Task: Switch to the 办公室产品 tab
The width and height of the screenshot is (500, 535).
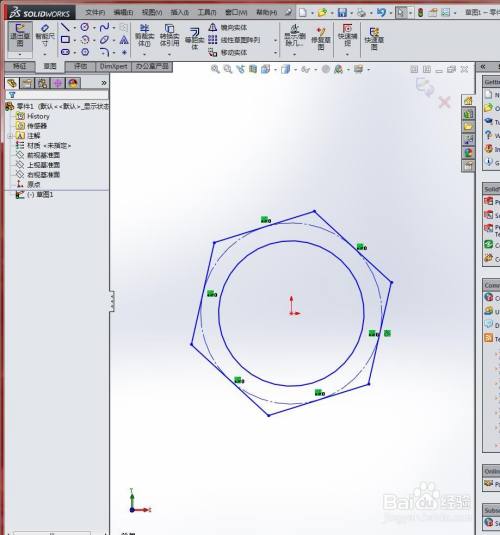Action: coord(152,66)
